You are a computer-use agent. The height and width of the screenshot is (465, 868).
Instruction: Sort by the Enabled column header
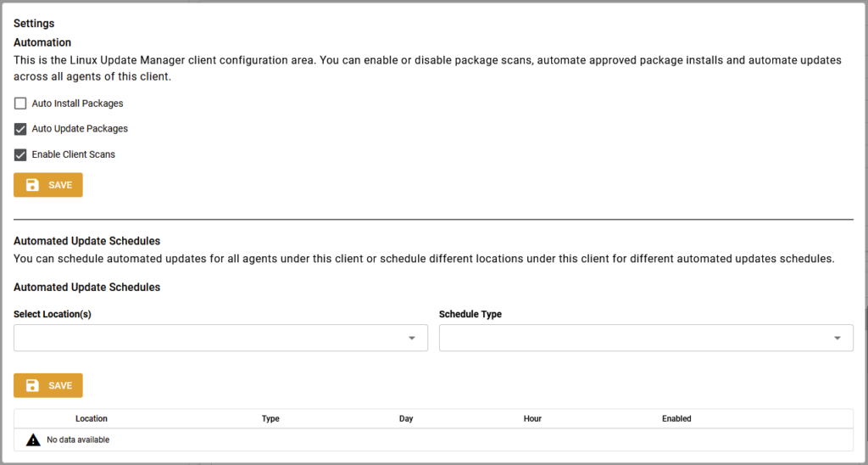click(676, 418)
